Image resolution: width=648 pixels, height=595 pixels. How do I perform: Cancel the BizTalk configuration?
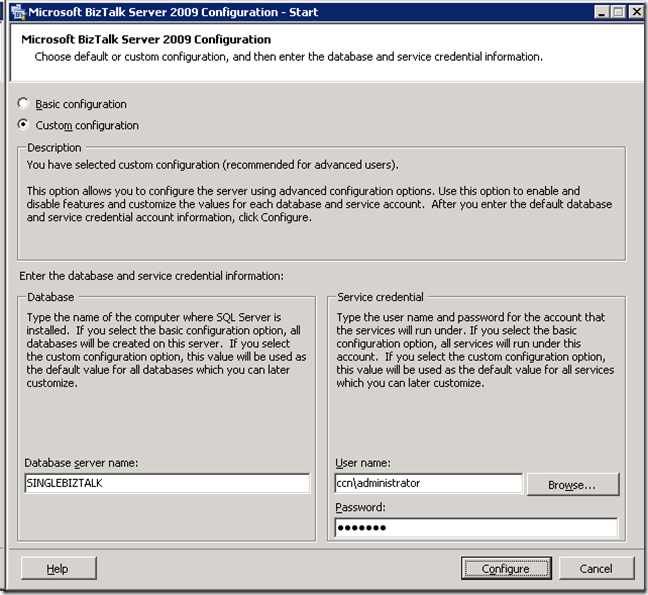pyautogui.click(x=596, y=569)
